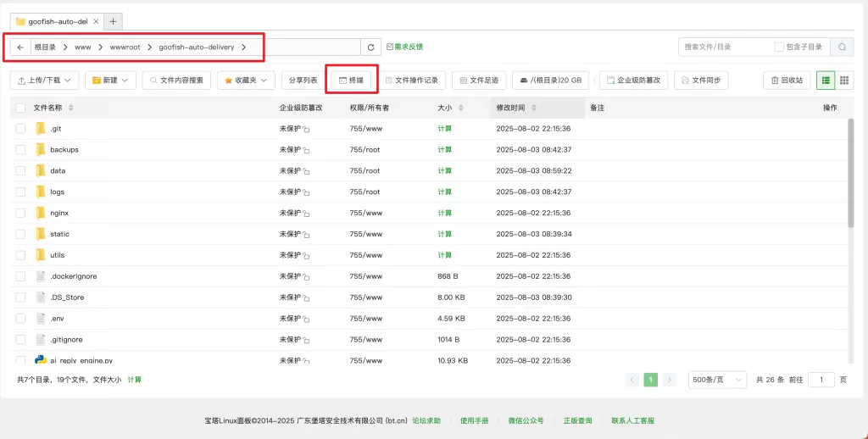Click wwwroot in the breadcrumb path
The image size is (868, 439).
pyautogui.click(x=125, y=47)
